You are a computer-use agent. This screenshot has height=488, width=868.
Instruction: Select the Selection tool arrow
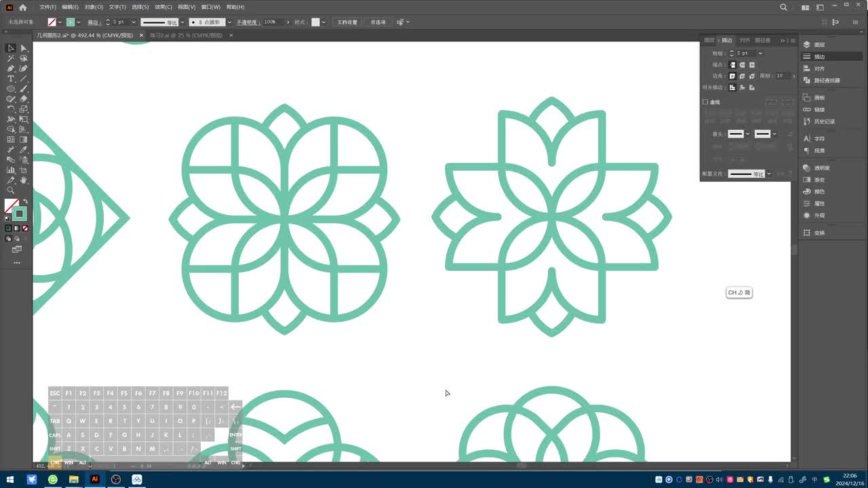point(11,48)
